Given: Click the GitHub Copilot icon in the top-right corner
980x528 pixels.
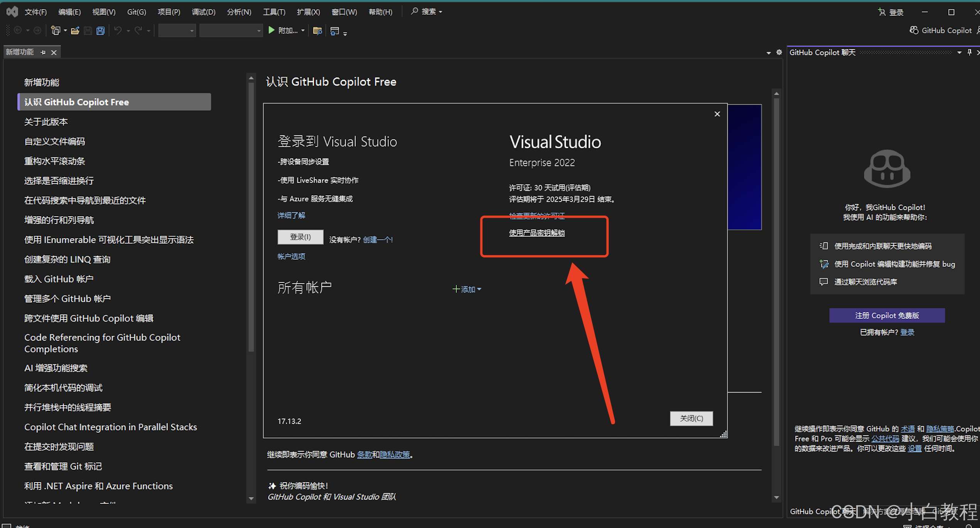Looking at the screenshot, I should coord(914,30).
